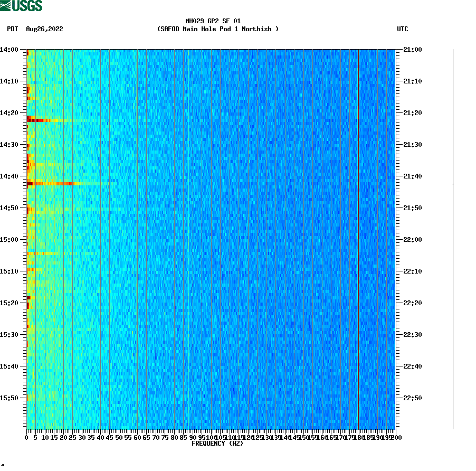Click the vertical amplitude scale bar
Viewport: 476px width, 471px height.
[452, 238]
